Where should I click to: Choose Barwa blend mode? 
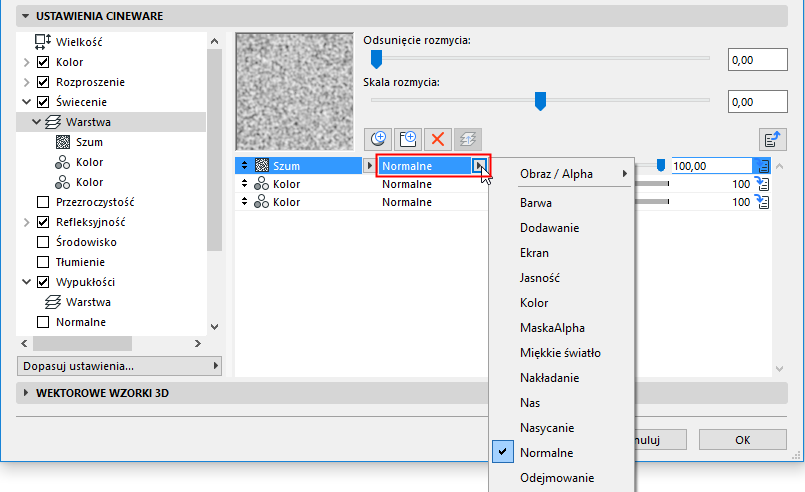pos(562,202)
